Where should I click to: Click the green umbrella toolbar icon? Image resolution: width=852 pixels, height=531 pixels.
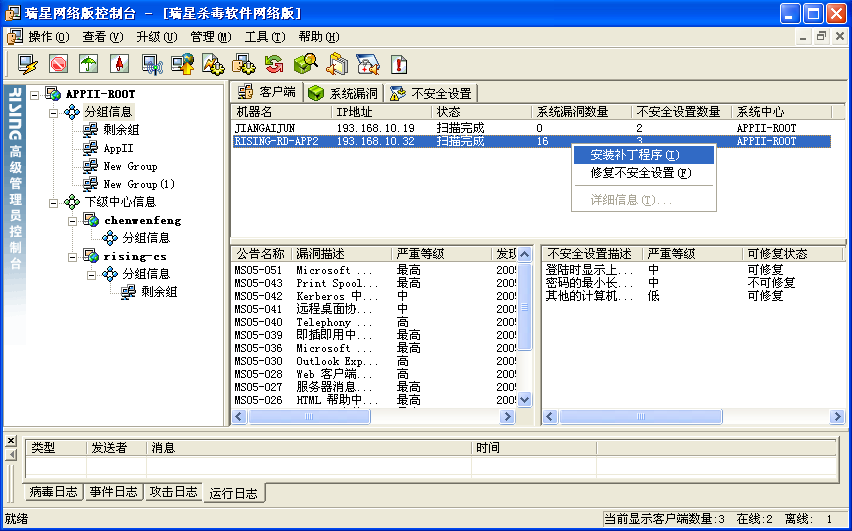(89, 64)
